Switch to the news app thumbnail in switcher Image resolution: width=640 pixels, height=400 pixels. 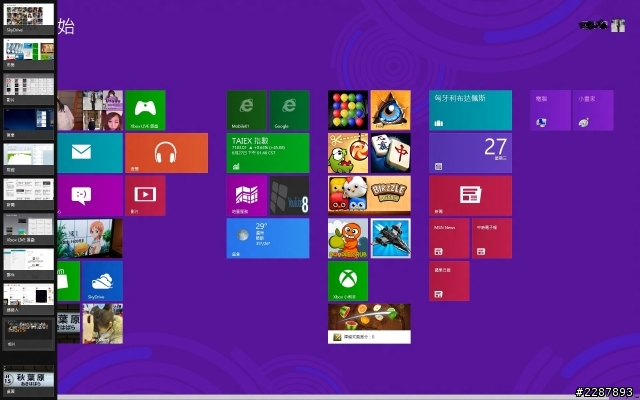click(29, 194)
